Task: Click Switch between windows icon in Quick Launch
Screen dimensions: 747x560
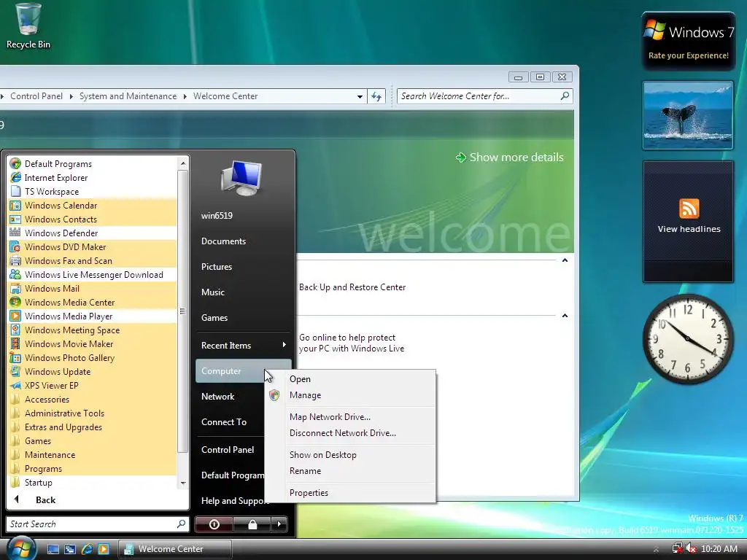Action: (70, 549)
